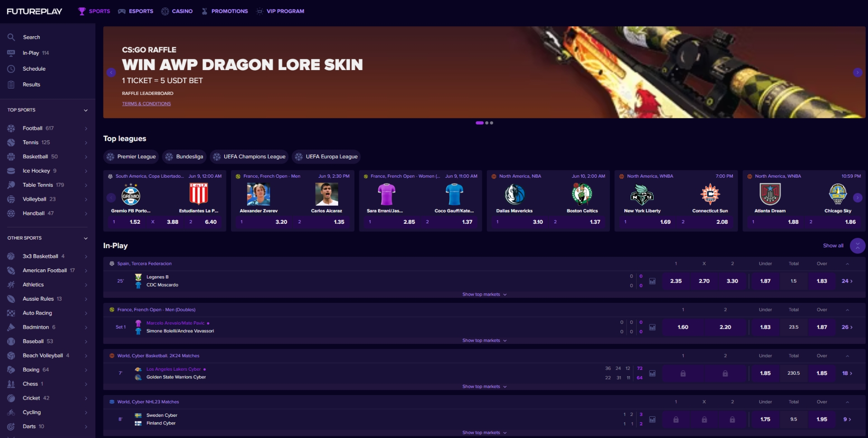Expand the Football sidebar arrow

[86, 129]
